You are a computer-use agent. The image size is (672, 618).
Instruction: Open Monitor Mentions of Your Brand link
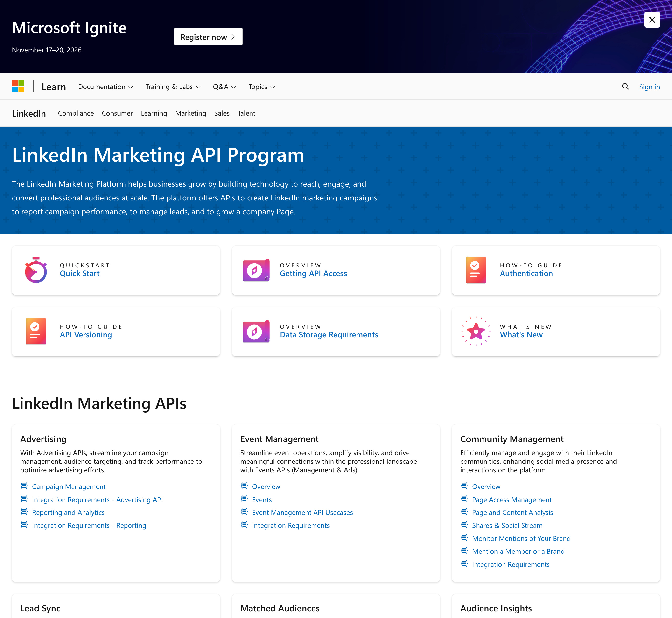point(521,538)
